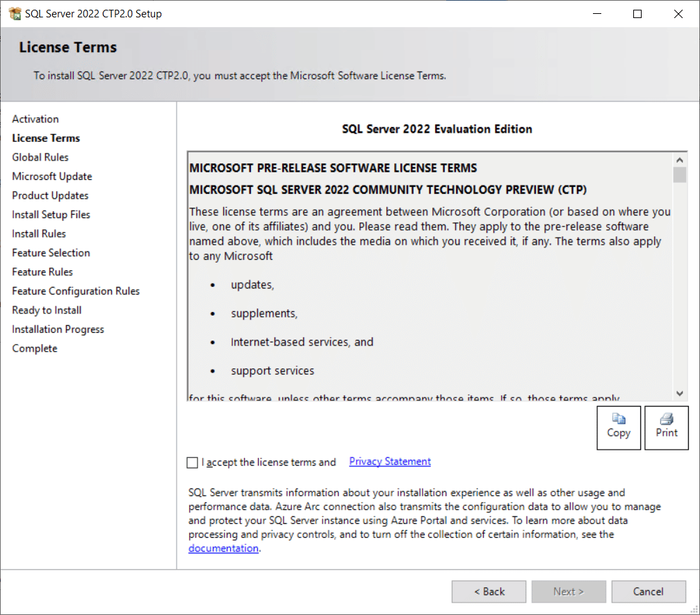Select the Installation Progress step
700x615 pixels.
pyautogui.click(x=58, y=329)
